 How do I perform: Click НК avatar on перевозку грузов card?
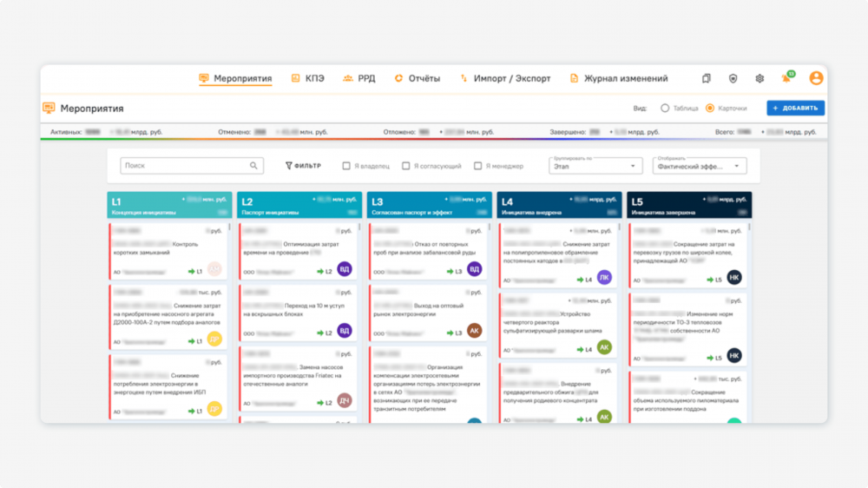tap(734, 278)
